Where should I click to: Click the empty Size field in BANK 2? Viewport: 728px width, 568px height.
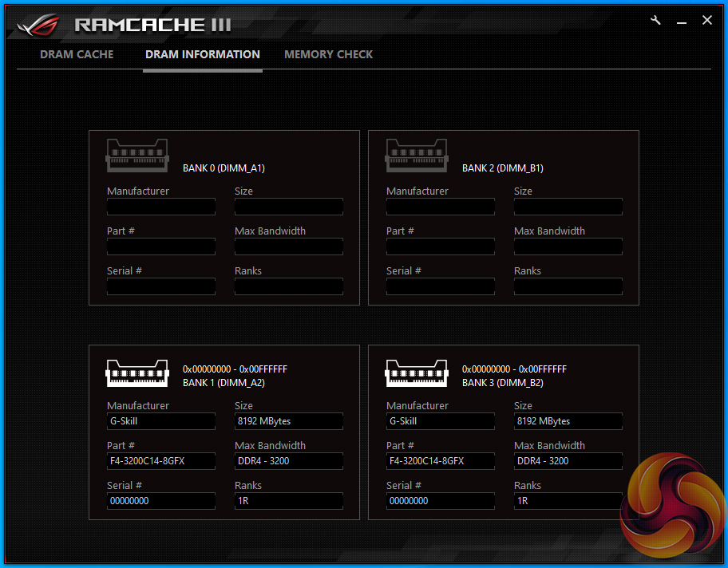[568, 207]
